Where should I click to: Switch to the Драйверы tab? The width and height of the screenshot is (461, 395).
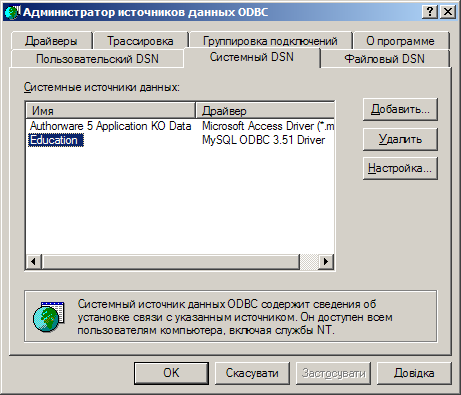(51, 41)
